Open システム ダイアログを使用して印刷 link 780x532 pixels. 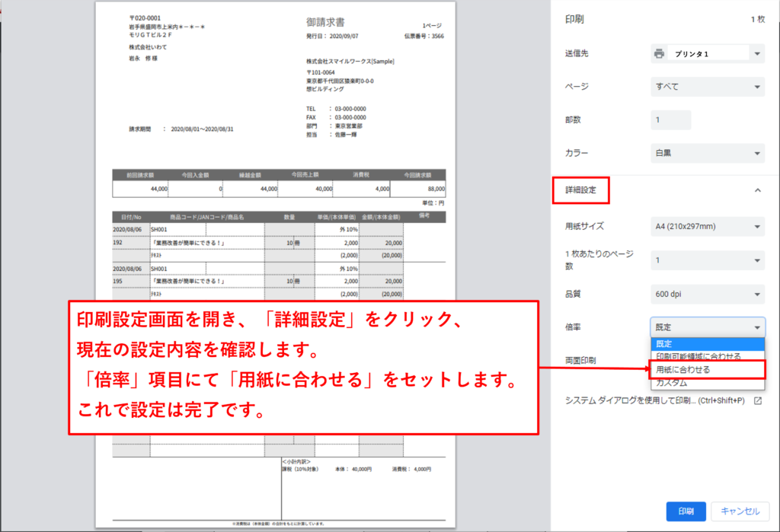click(x=654, y=401)
